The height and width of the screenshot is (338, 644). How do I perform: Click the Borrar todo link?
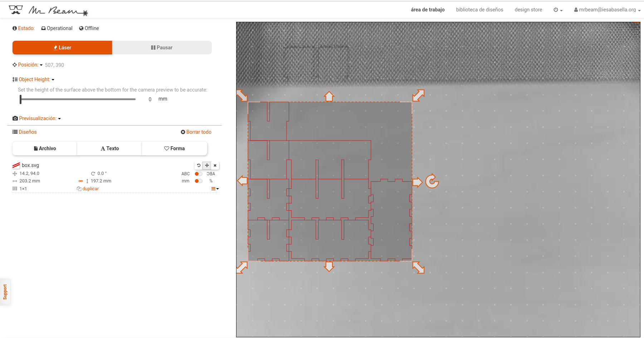(196, 132)
